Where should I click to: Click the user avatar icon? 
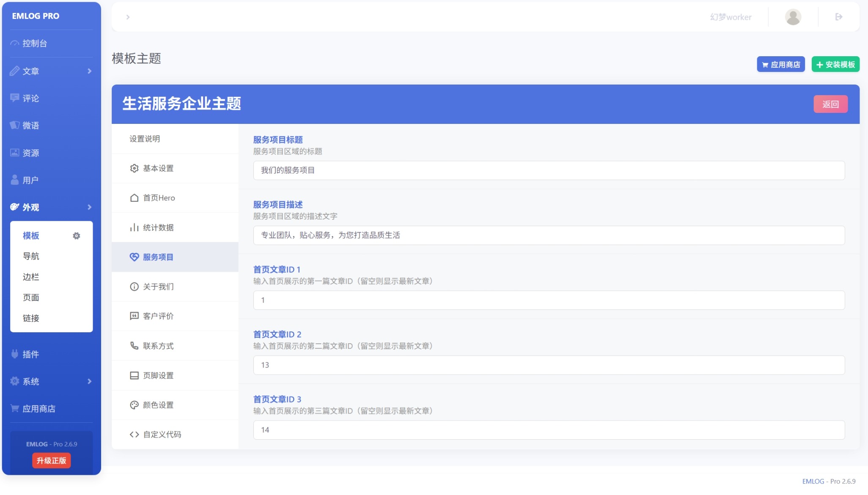(x=793, y=17)
